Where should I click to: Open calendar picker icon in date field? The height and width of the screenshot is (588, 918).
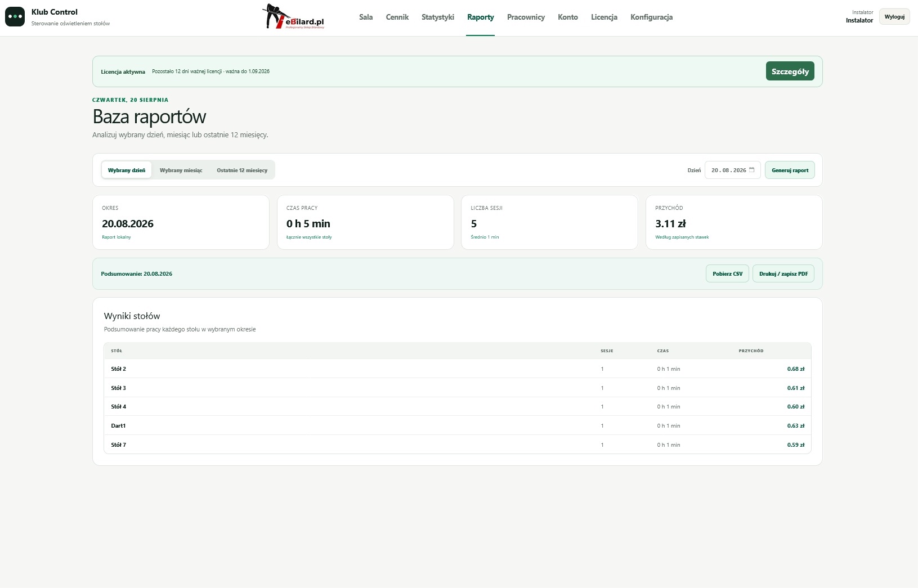tap(751, 170)
